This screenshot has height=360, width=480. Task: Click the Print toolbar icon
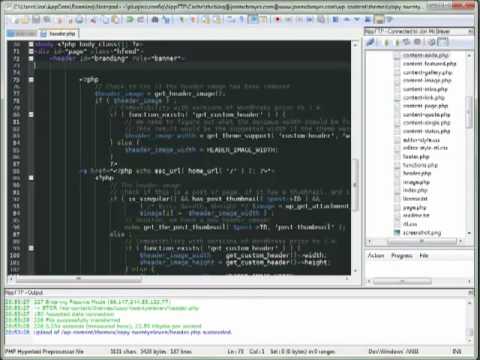79,20
